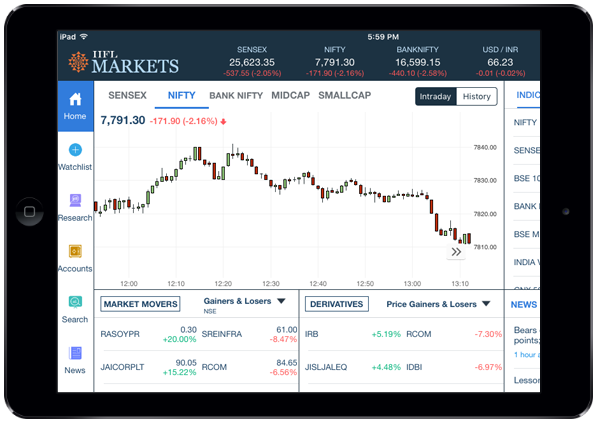Open the Watchlist plus icon
Viewport: 596px width, 422px height.
[x=75, y=150]
